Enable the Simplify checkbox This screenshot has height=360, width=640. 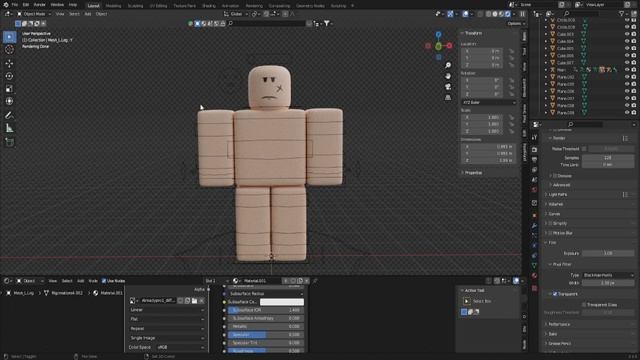(550, 223)
